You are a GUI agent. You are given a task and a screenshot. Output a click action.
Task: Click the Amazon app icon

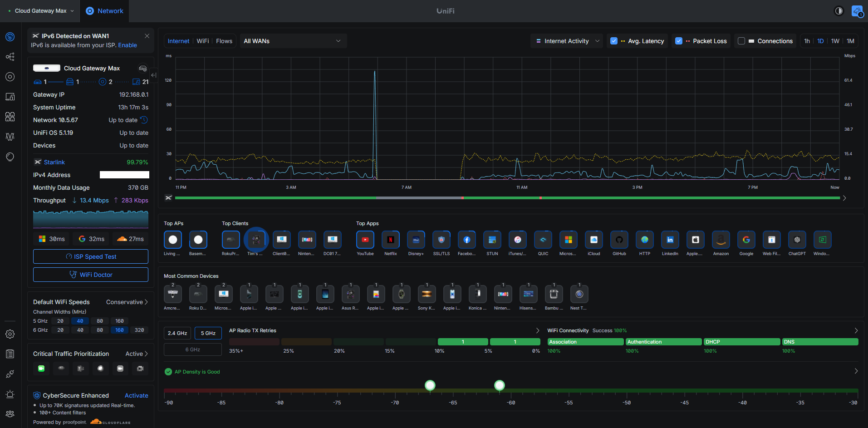(721, 240)
